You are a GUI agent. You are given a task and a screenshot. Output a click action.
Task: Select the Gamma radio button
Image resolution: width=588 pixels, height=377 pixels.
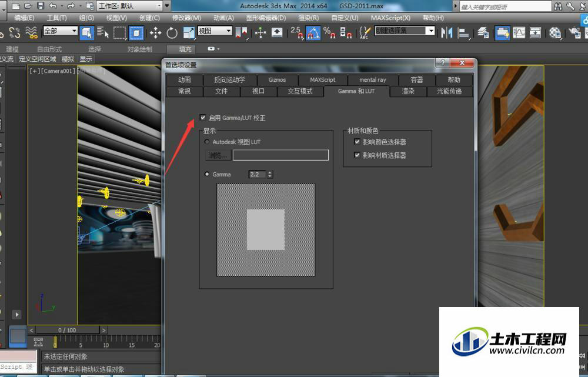[x=207, y=174]
